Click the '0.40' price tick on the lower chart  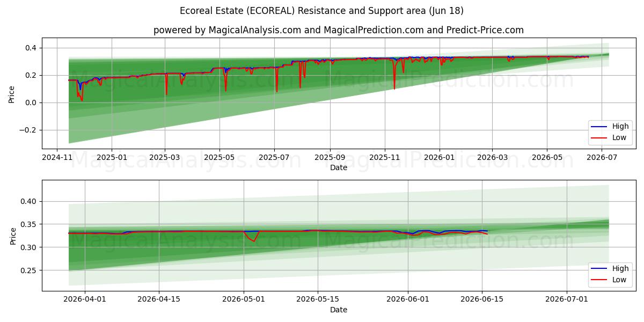(28, 202)
